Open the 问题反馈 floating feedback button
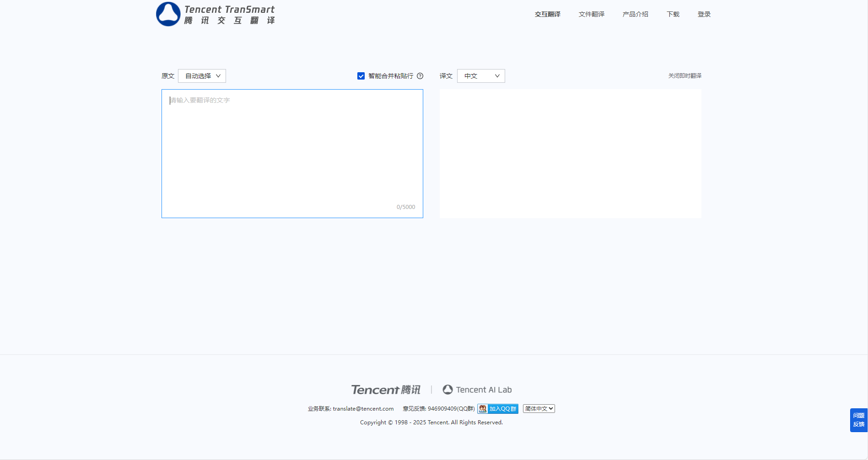This screenshot has height=460, width=868. pyautogui.click(x=858, y=420)
